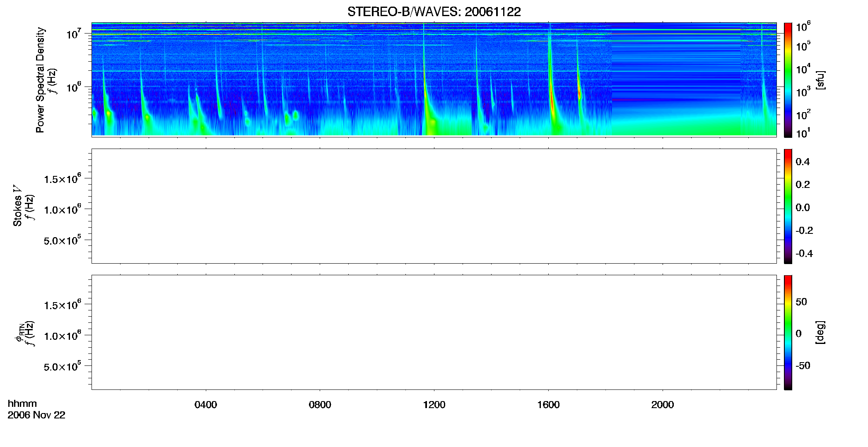Screen dimensions: 868x447
Task: Click the hhmm time unit label
Action: [22, 404]
